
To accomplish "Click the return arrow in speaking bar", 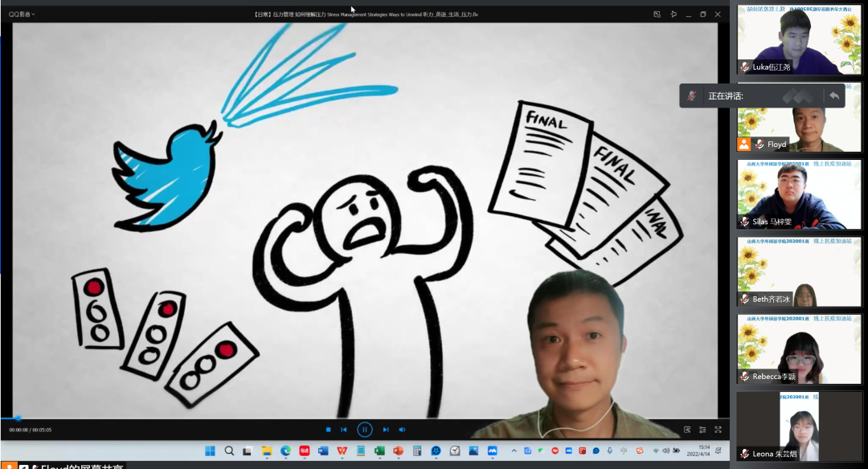I will tap(834, 96).
